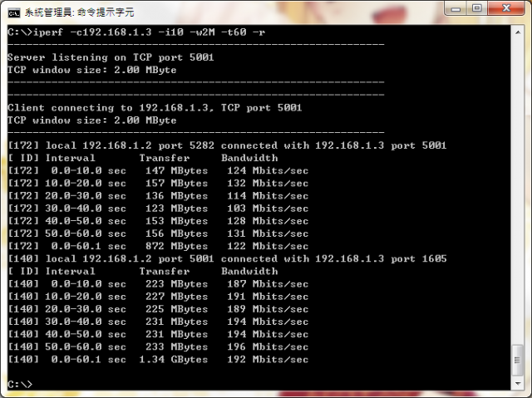Click the '131 Mbits/sec' bandwidth value
532x398 pixels.
268,233
